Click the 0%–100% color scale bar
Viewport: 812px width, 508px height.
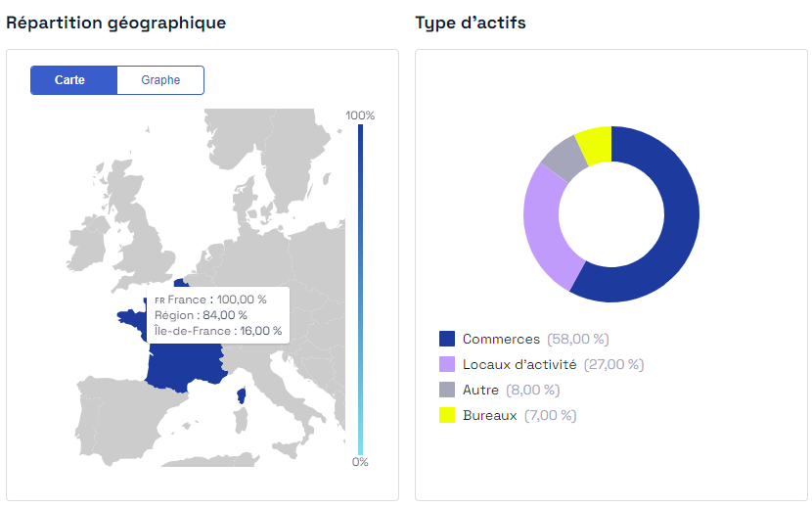click(360, 290)
